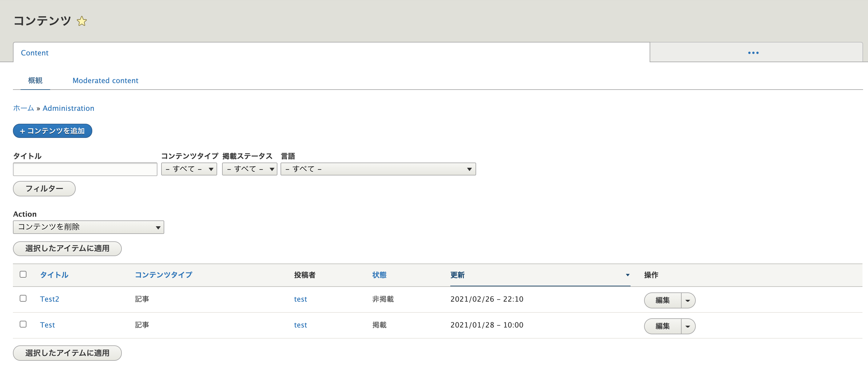Click inside the タイトル search field
Image resolution: width=868 pixels, height=370 pixels.
pyautogui.click(x=85, y=169)
